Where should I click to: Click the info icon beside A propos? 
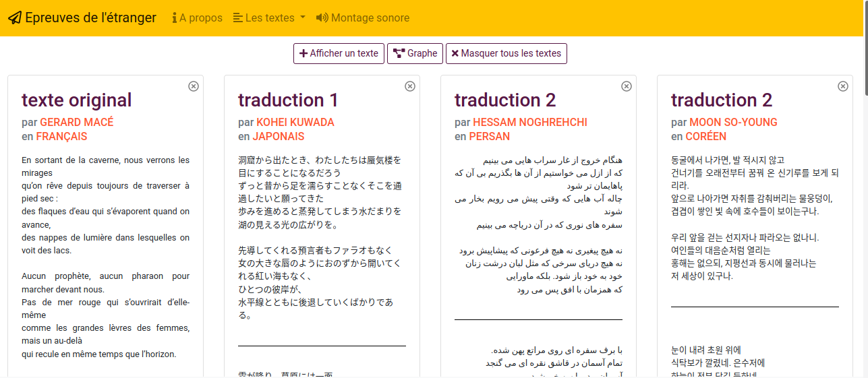tap(174, 18)
